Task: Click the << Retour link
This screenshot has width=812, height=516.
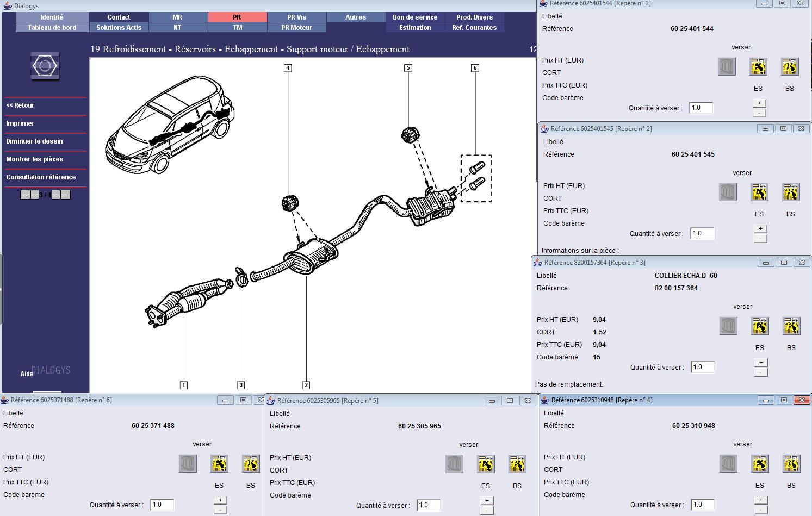Action: pos(20,105)
